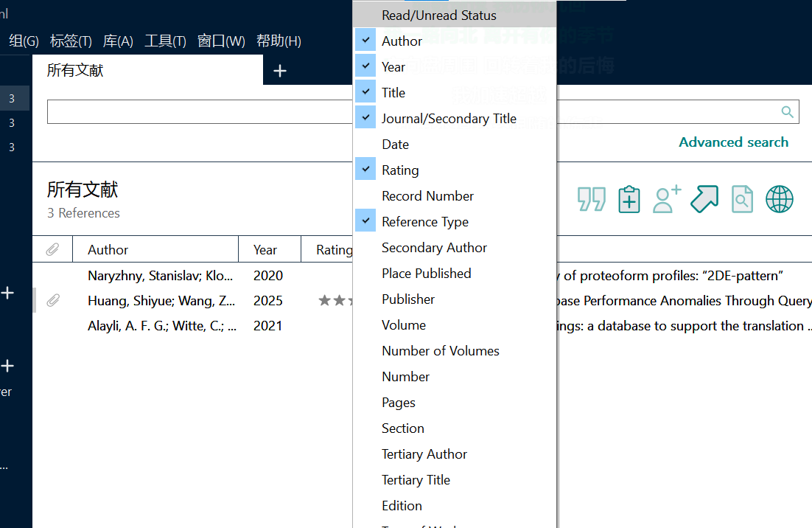Image resolution: width=812 pixels, height=528 pixels.
Task: Select the Huang, Shiyue 2025 reference
Action: pos(161,301)
